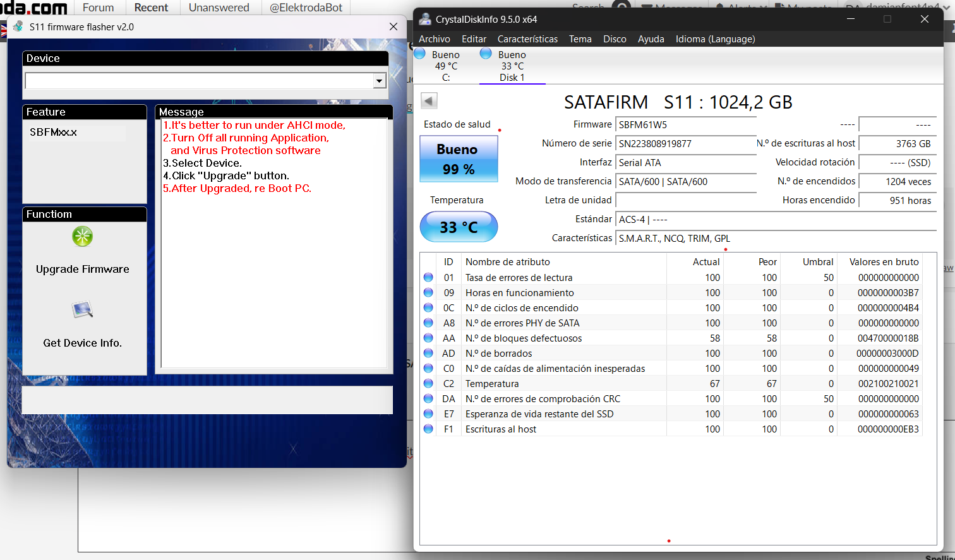This screenshot has height=560, width=955.
Task: Click the status circle for attribute C0
Action: click(428, 368)
